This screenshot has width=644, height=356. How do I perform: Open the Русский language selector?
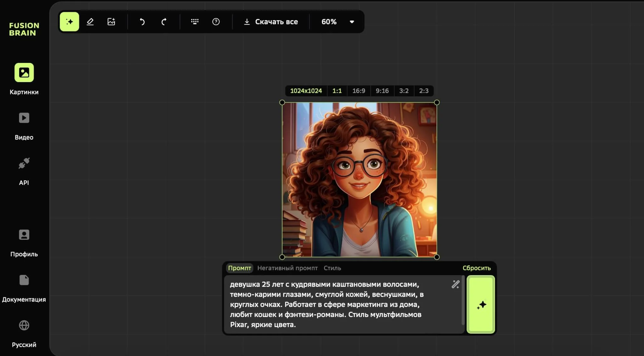pyautogui.click(x=24, y=333)
